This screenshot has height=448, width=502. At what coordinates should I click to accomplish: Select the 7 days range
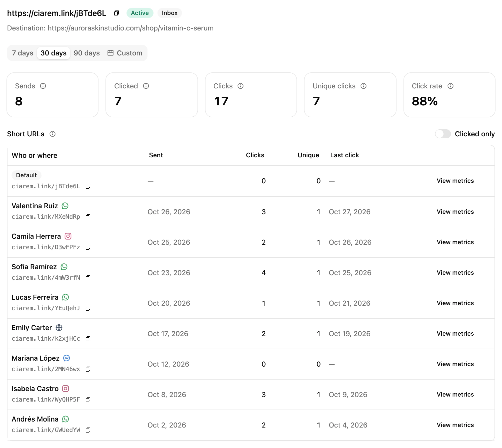(22, 53)
